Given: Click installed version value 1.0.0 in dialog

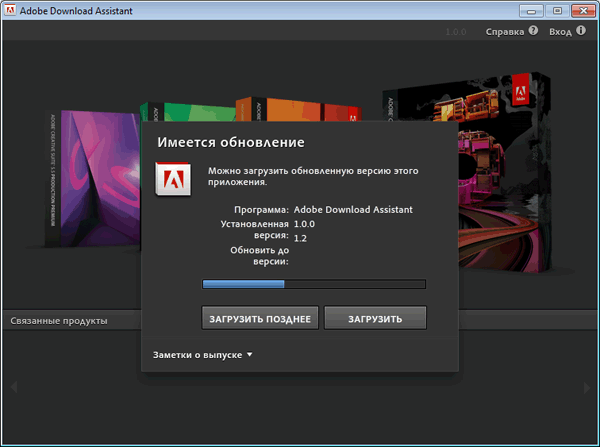Looking at the screenshot, I should [304, 224].
